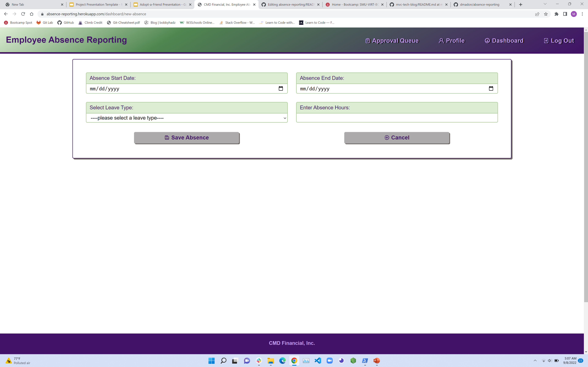
Task: Open the Zoom app from the taskbar
Action: [x=330, y=361]
